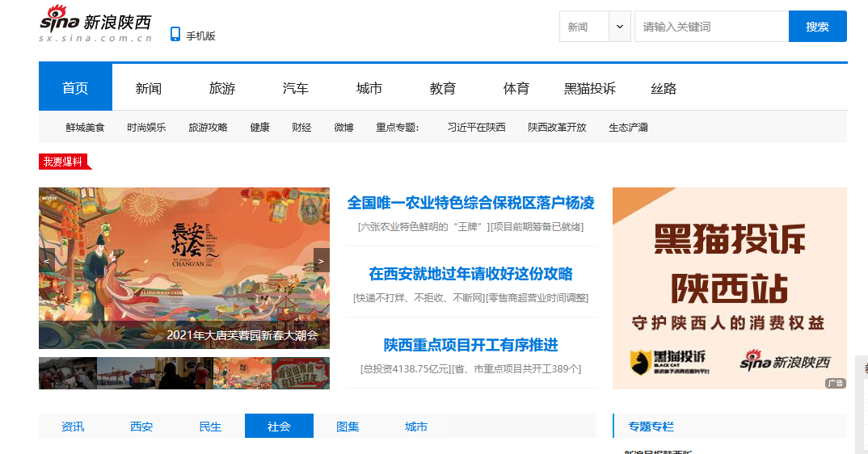Click the 专题专栏 section heading

click(651, 427)
